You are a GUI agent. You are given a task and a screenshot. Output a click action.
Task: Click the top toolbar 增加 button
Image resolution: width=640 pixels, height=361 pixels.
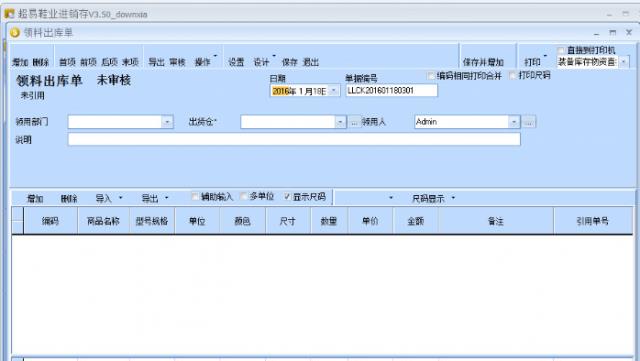tap(20, 62)
